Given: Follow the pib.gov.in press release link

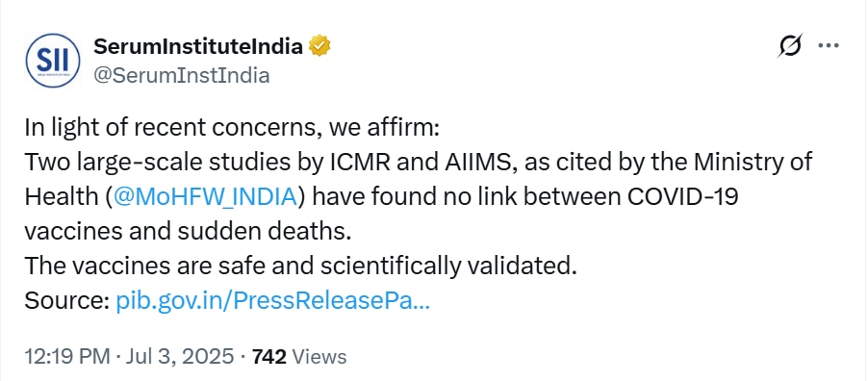Looking at the screenshot, I should (272, 302).
